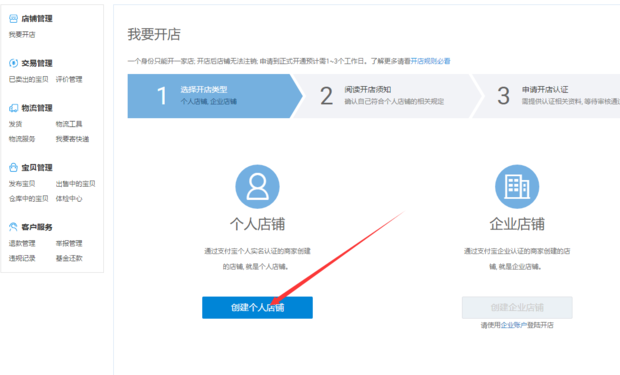
Task: Click the 开店规则必看 hyperlink
Action: [x=431, y=61]
